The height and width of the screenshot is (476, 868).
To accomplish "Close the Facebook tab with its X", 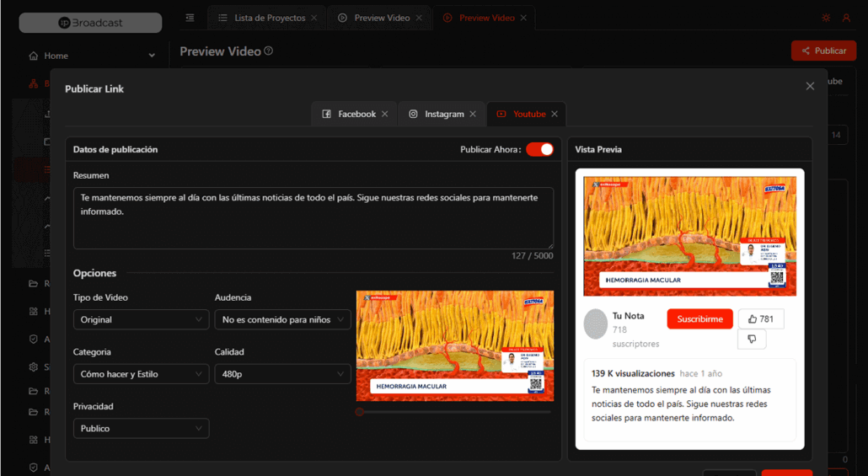I will [385, 114].
